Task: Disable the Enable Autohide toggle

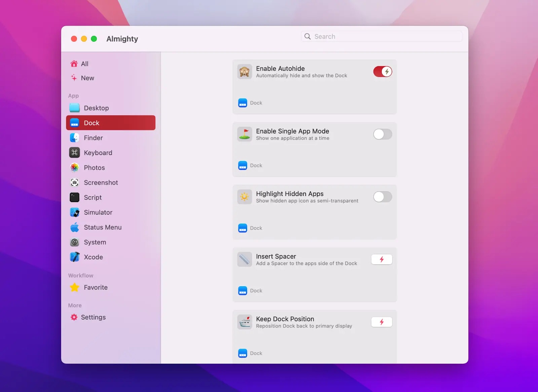Action: click(x=383, y=72)
